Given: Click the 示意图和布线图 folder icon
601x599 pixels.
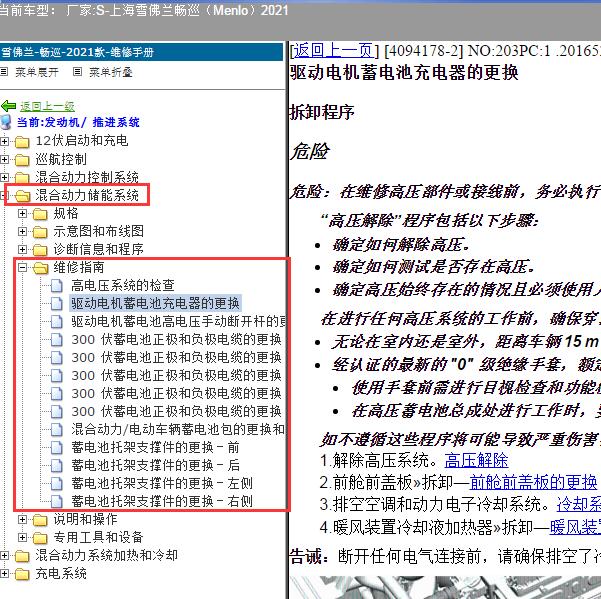Looking at the screenshot, I should [40, 232].
